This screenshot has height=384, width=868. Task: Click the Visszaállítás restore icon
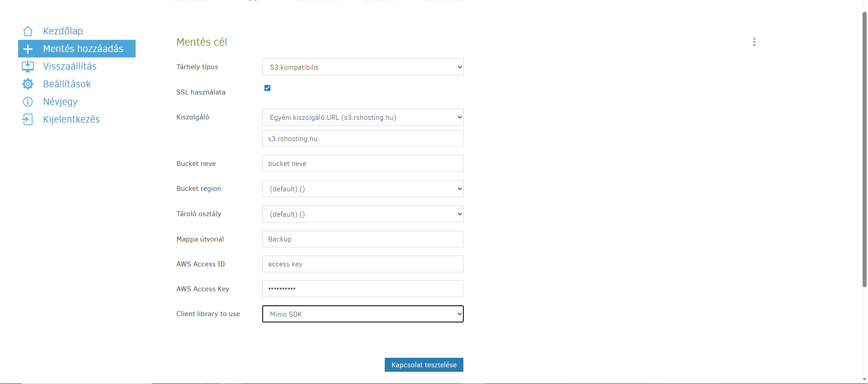28,66
